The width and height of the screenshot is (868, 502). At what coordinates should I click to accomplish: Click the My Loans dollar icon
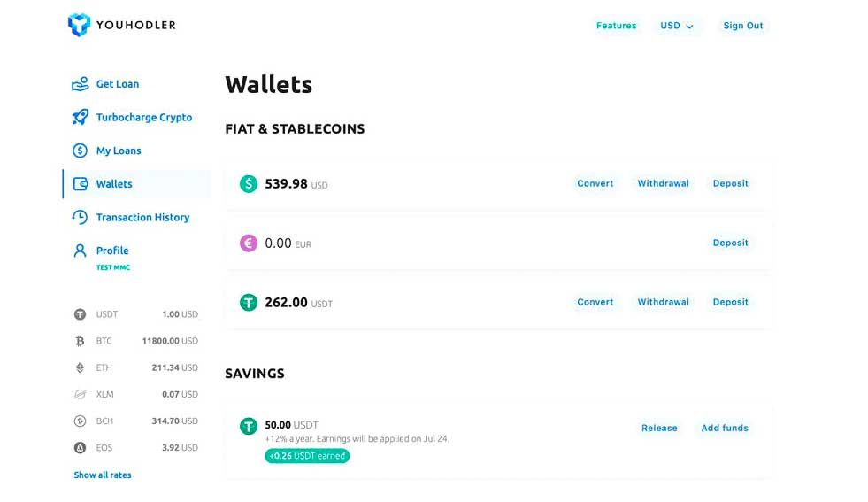point(81,151)
